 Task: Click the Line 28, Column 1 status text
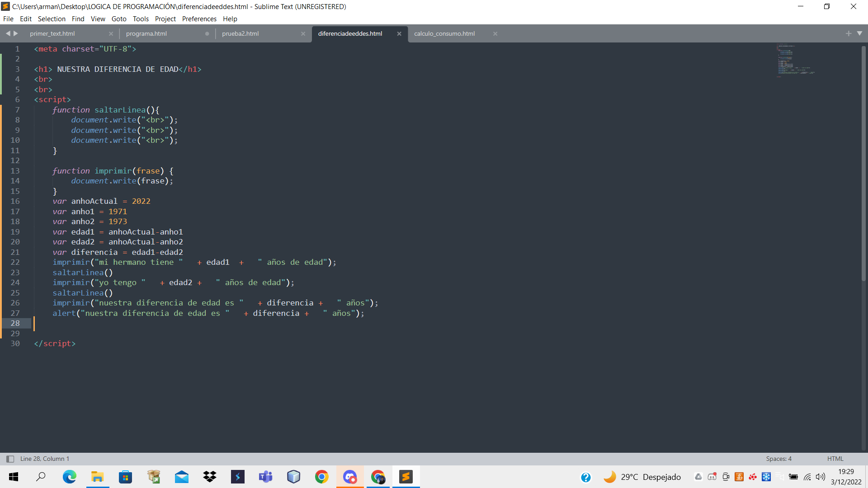pyautogui.click(x=45, y=459)
